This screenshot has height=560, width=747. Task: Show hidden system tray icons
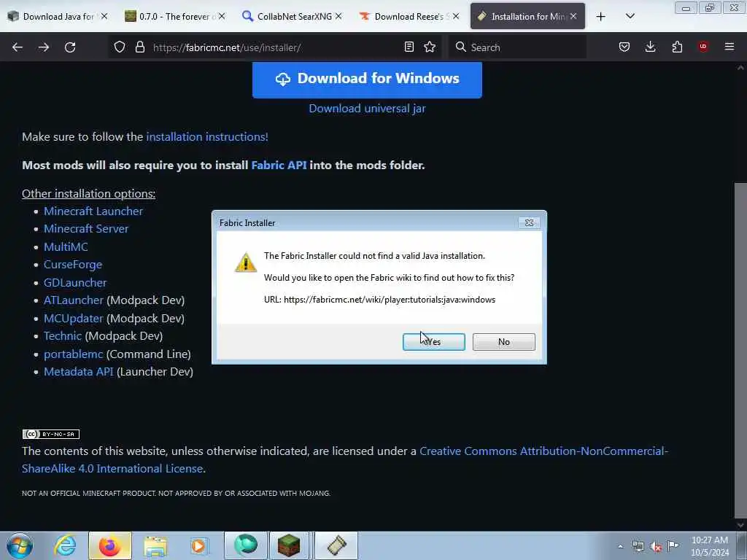(x=620, y=546)
